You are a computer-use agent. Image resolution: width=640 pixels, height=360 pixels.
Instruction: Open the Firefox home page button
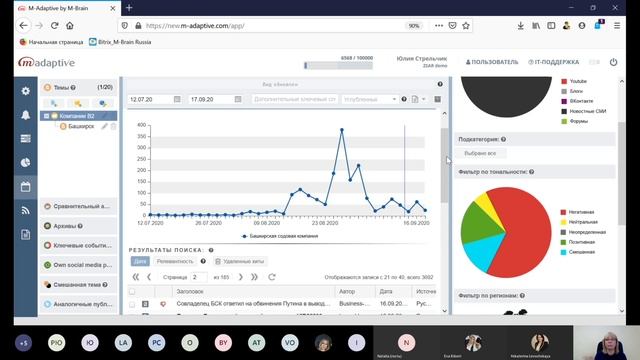70,25
